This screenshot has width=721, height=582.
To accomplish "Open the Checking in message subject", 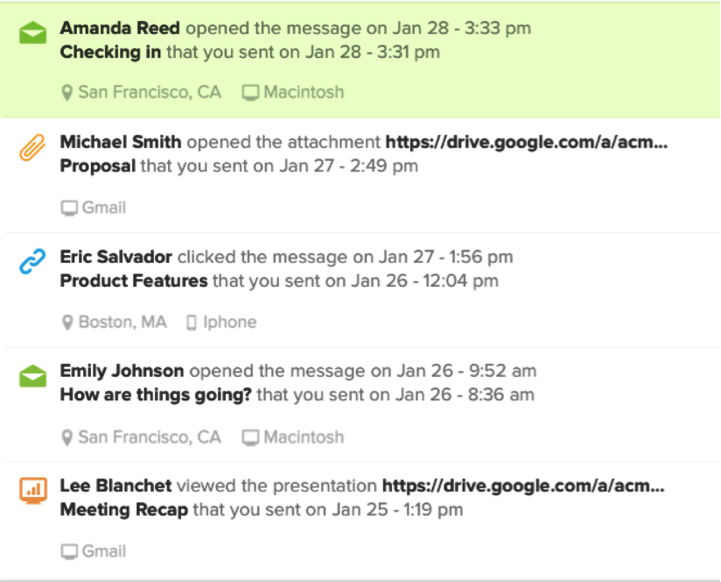I will click(x=110, y=52).
